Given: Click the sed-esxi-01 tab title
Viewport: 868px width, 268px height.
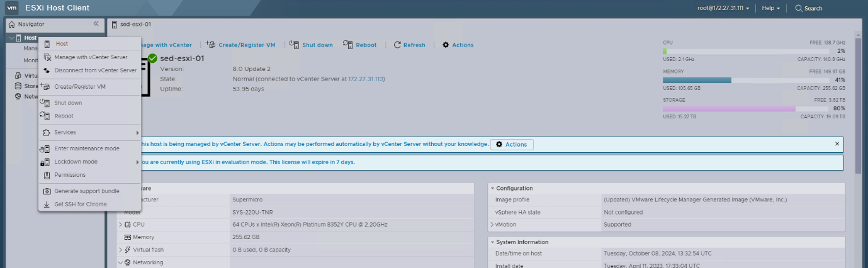Looking at the screenshot, I should pyautogui.click(x=135, y=25).
